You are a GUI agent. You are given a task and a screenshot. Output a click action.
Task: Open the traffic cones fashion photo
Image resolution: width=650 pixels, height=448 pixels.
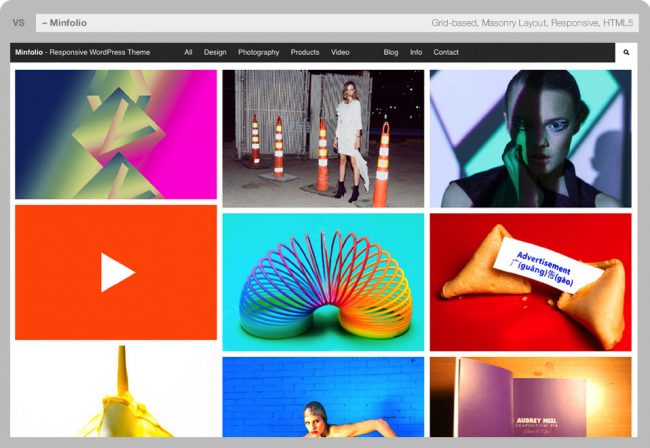[x=323, y=138]
